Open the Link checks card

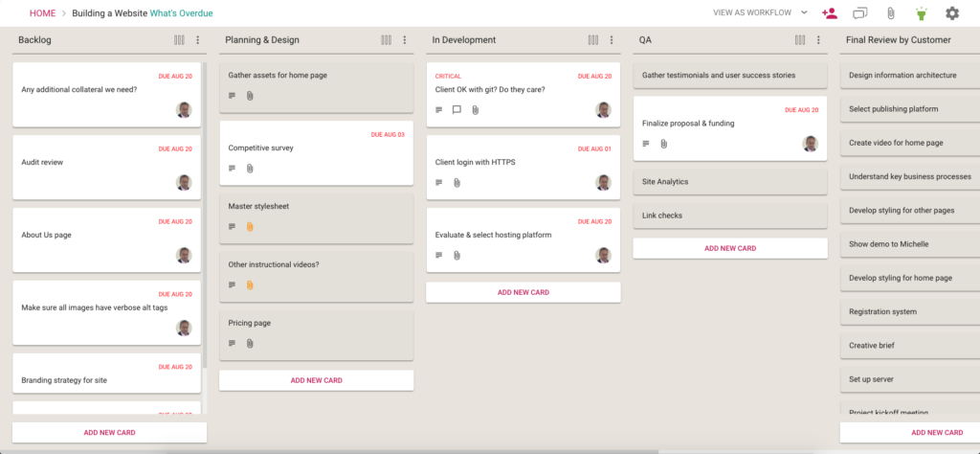coord(730,216)
